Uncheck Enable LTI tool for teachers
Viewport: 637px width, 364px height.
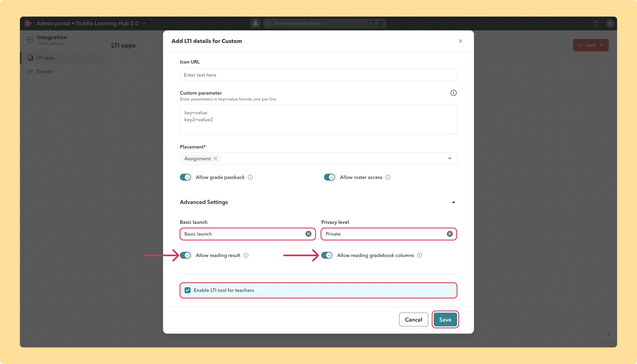[187, 290]
